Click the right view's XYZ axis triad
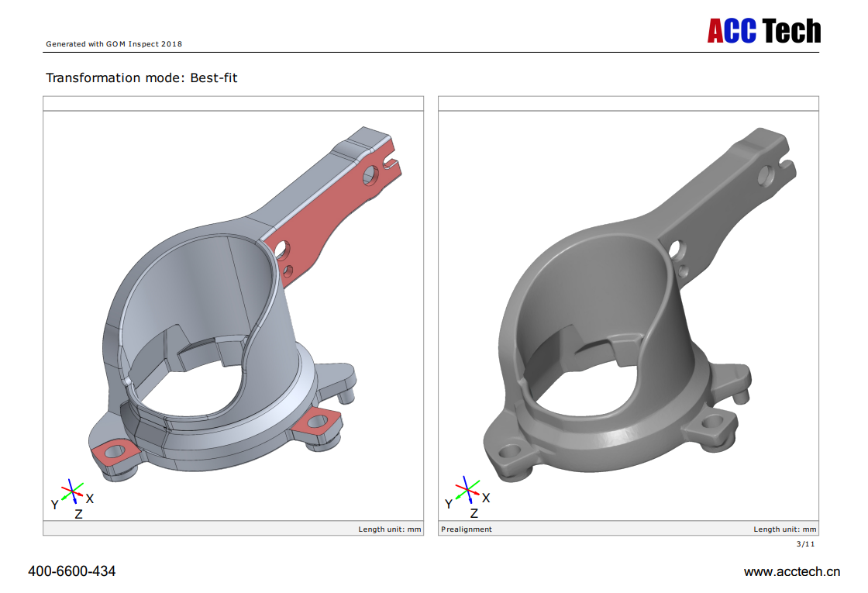Screen dimensions: 868x593 pyautogui.click(x=468, y=491)
